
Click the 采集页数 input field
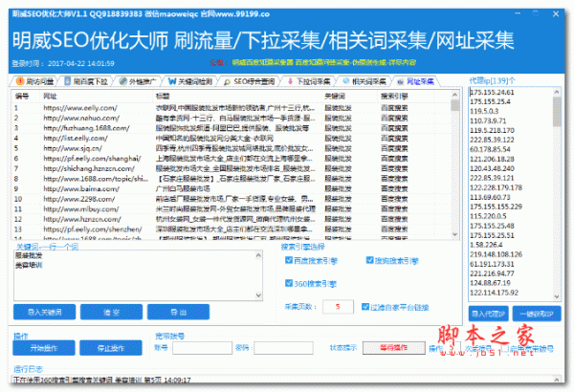pos(337,306)
